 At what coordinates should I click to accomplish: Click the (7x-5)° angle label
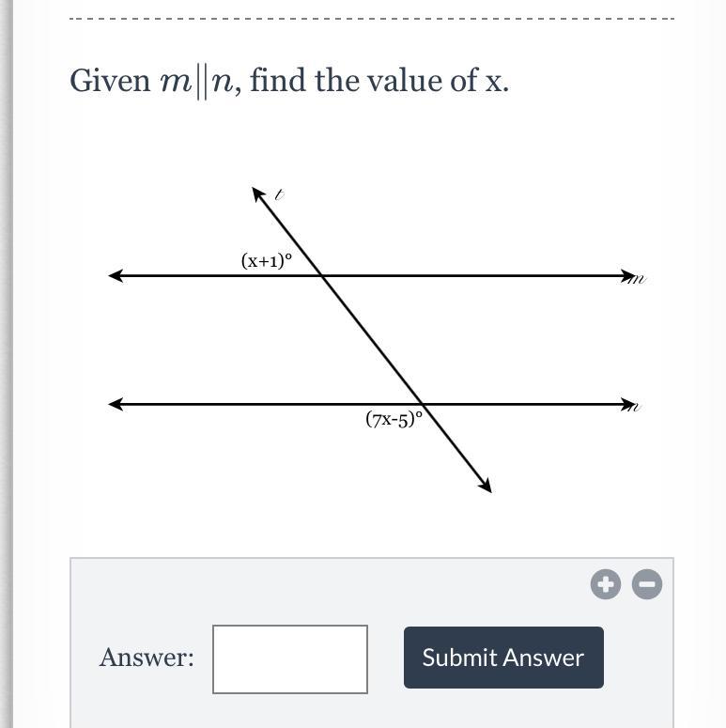pyautogui.click(x=394, y=419)
